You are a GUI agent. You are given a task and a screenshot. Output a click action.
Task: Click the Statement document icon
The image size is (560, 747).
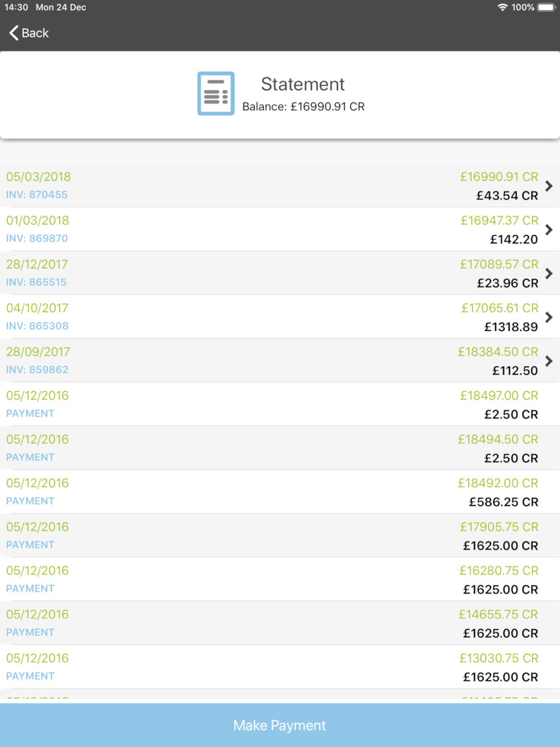(216, 94)
